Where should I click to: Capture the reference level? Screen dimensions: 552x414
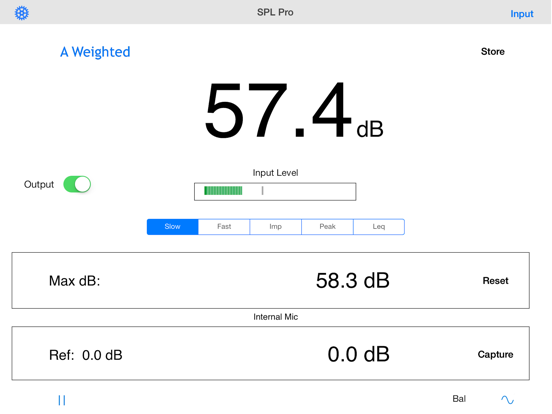[x=495, y=354]
